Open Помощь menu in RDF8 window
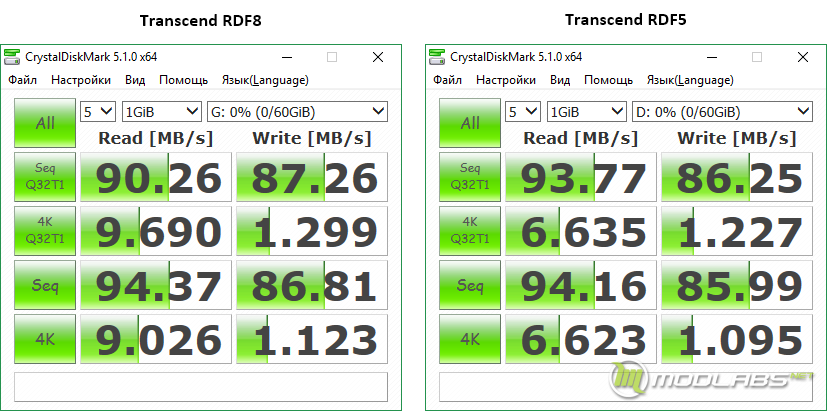The width and height of the screenshot is (827, 411). click(184, 80)
